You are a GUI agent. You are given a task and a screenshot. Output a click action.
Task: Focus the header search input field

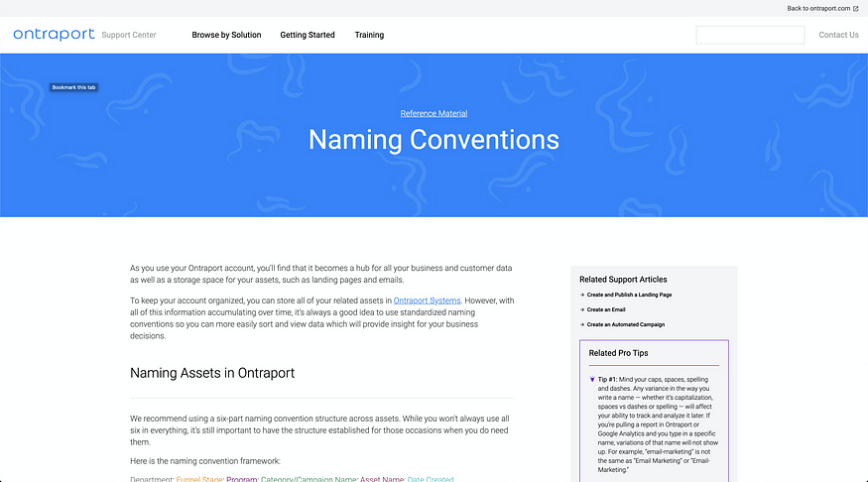tap(750, 35)
